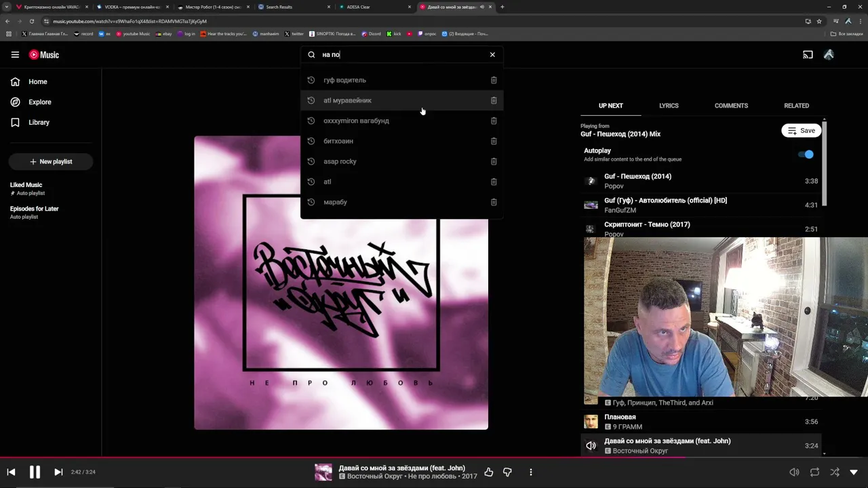Open the 'Discord' bookmark
The height and width of the screenshot is (488, 868).
click(371, 34)
